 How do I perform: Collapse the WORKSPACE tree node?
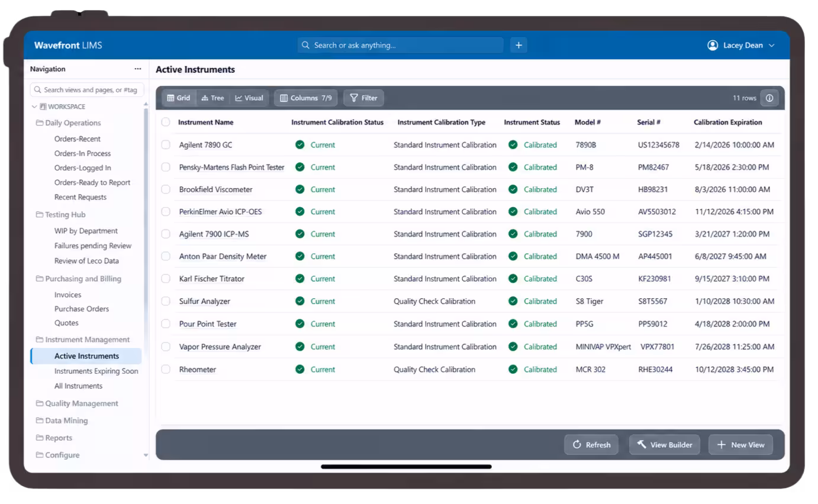pos(34,107)
